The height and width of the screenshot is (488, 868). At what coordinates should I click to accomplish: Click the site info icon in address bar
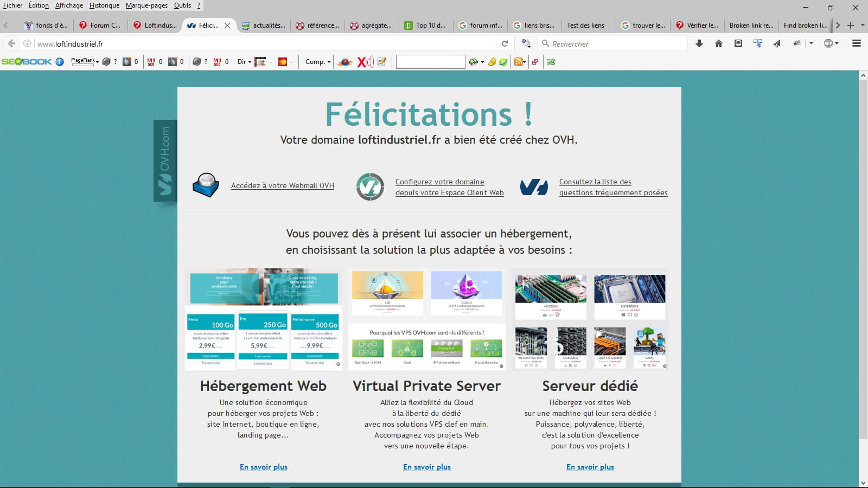[27, 43]
